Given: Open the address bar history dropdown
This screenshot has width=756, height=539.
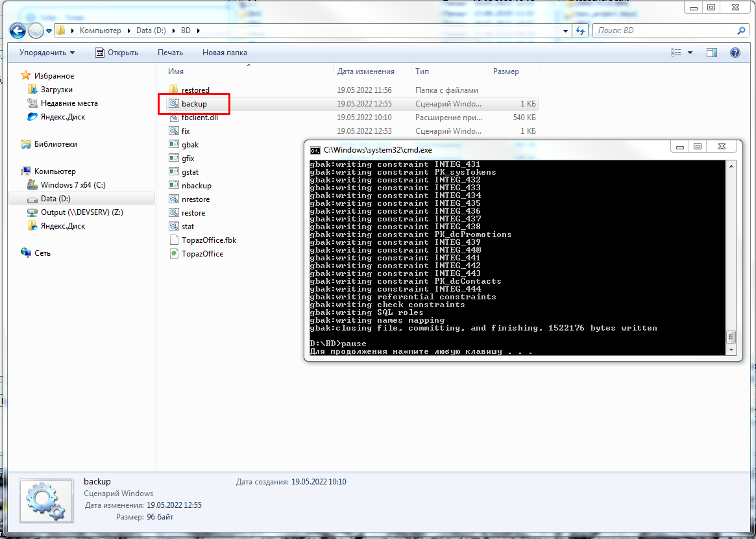Looking at the screenshot, I should click(x=565, y=31).
